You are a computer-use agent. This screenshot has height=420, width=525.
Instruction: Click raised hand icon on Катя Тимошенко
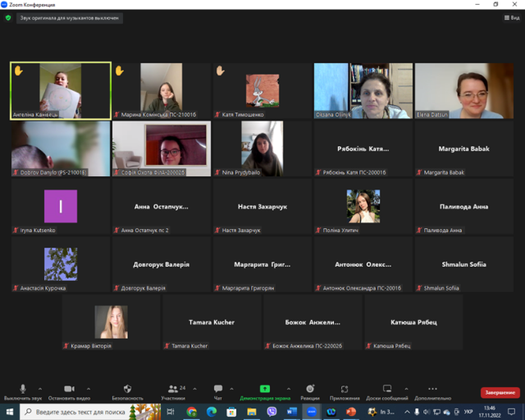[221, 71]
